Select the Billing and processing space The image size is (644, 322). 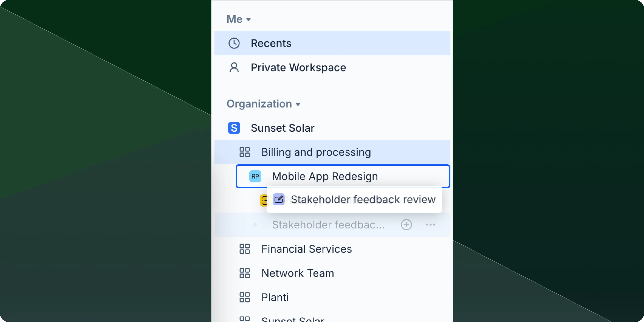tap(316, 152)
